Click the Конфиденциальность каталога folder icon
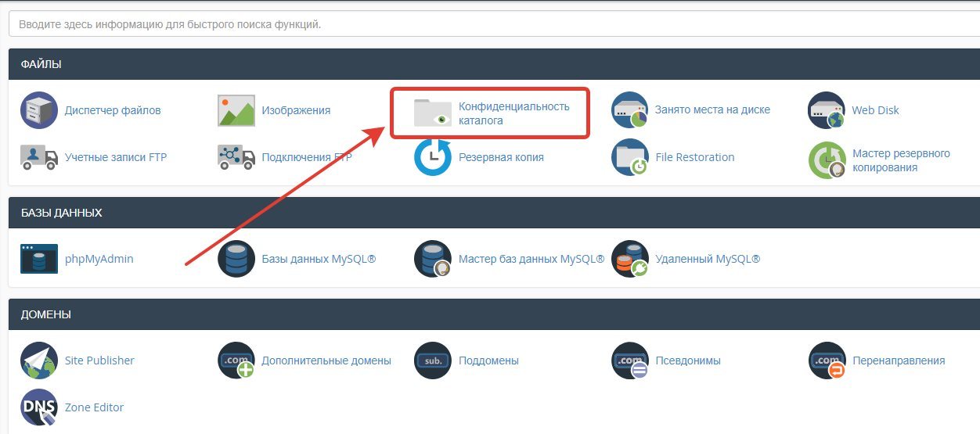Screen dimensions: 980x434 tap(433, 113)
